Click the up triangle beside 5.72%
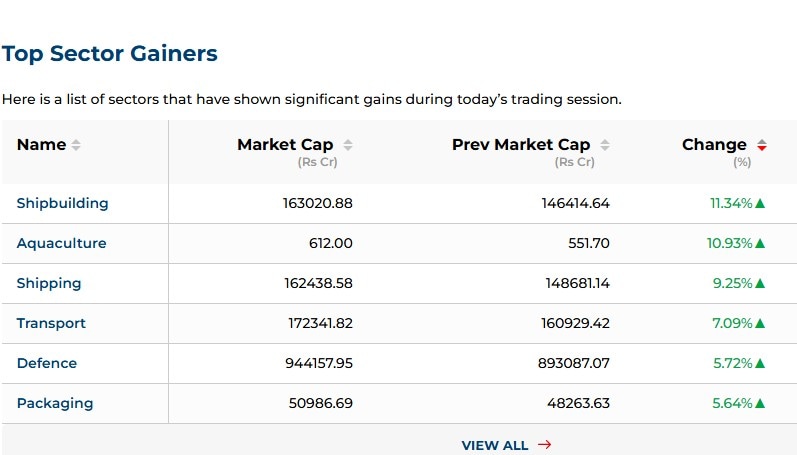 point(760,363)
